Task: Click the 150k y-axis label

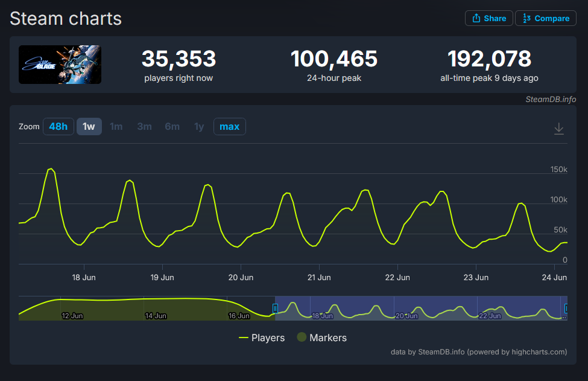Action: pos(558,169)
